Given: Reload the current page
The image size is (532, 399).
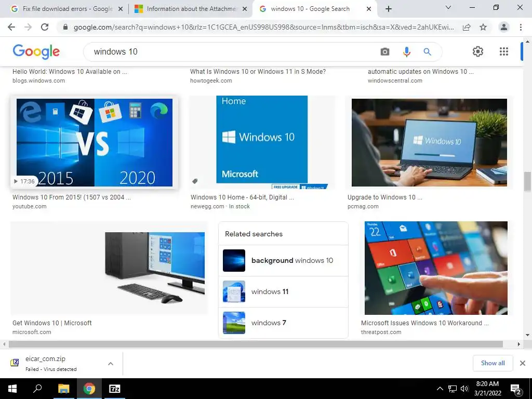Looking at the screenshot, I should click(x=45, y=27).
